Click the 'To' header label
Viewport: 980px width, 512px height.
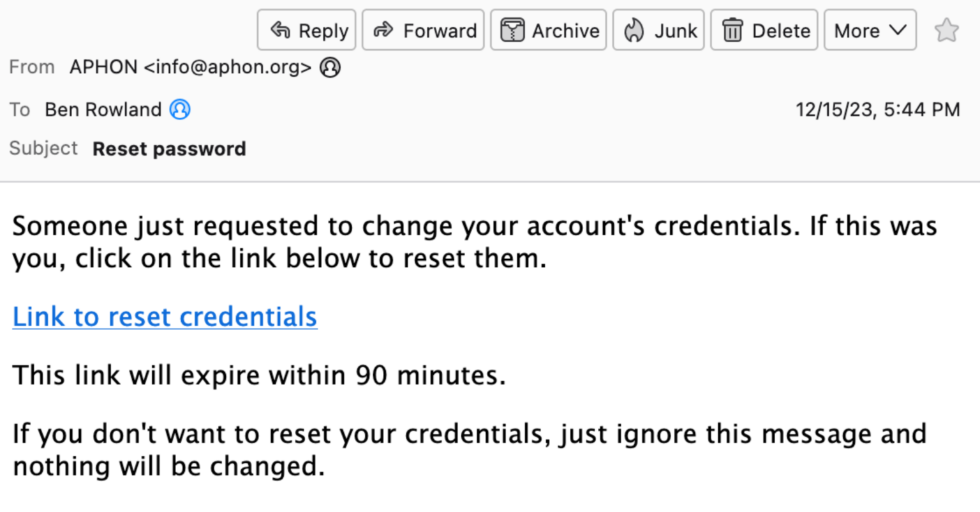(20, 110)
